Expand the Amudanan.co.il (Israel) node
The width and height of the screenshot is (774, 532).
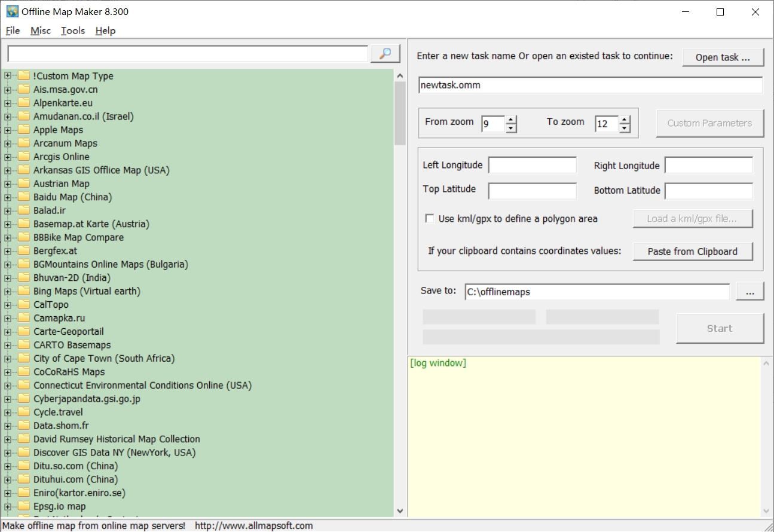click(8, 117)
